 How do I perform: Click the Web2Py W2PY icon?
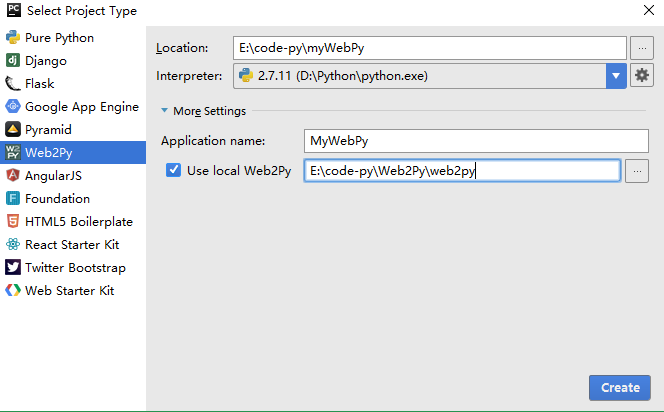13,152
